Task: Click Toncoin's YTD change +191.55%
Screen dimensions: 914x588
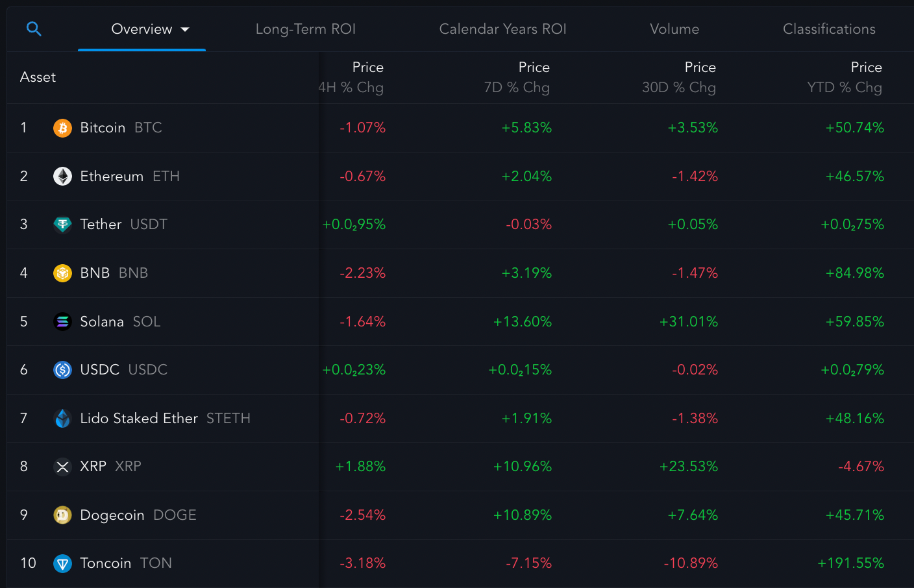Action: click(850, 563)
